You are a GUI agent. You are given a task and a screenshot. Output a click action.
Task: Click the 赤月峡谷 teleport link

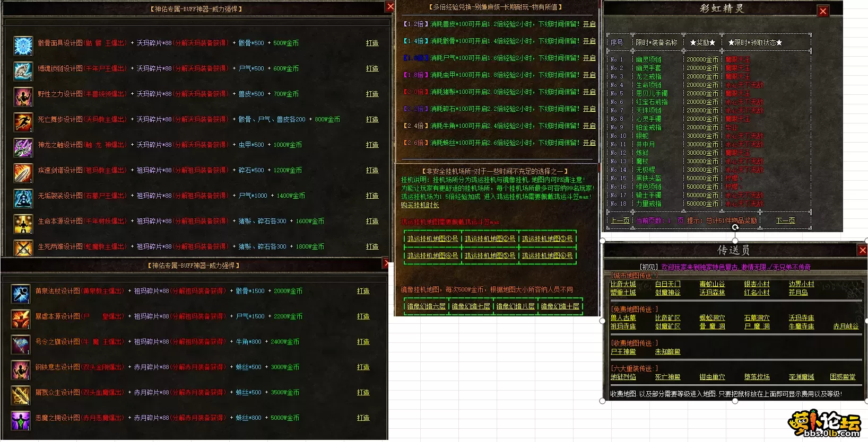click(x=846, y=326)
